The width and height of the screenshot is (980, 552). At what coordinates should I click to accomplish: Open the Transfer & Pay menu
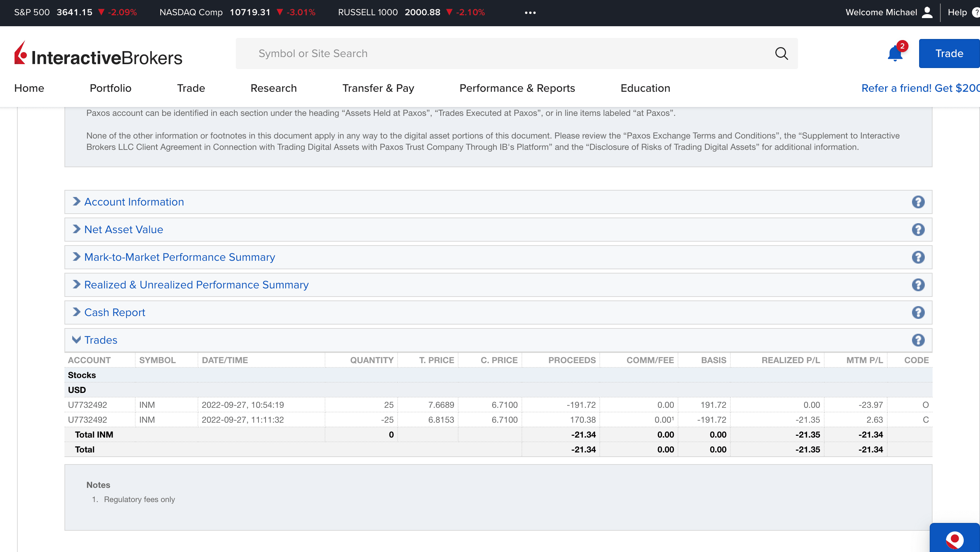click(378, 88)
